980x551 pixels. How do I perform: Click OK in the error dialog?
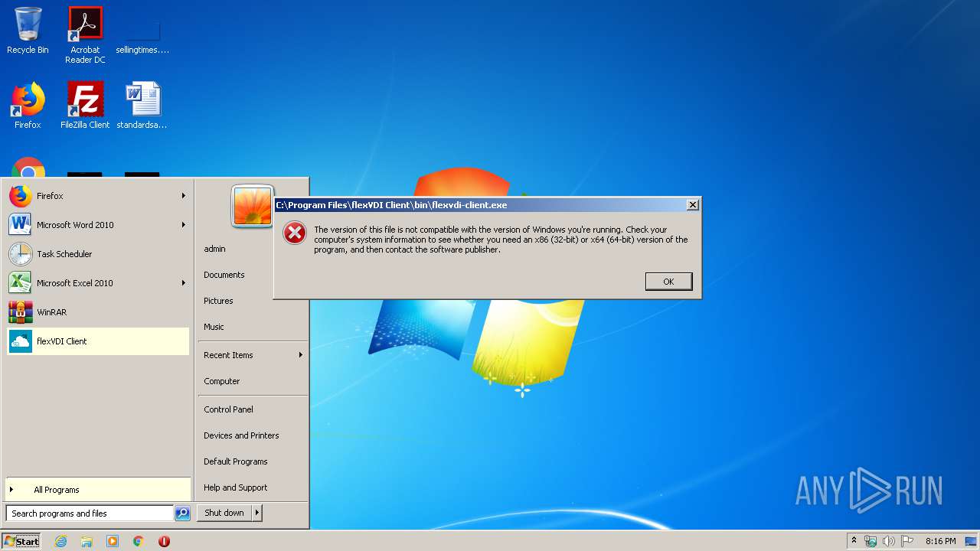668,282
